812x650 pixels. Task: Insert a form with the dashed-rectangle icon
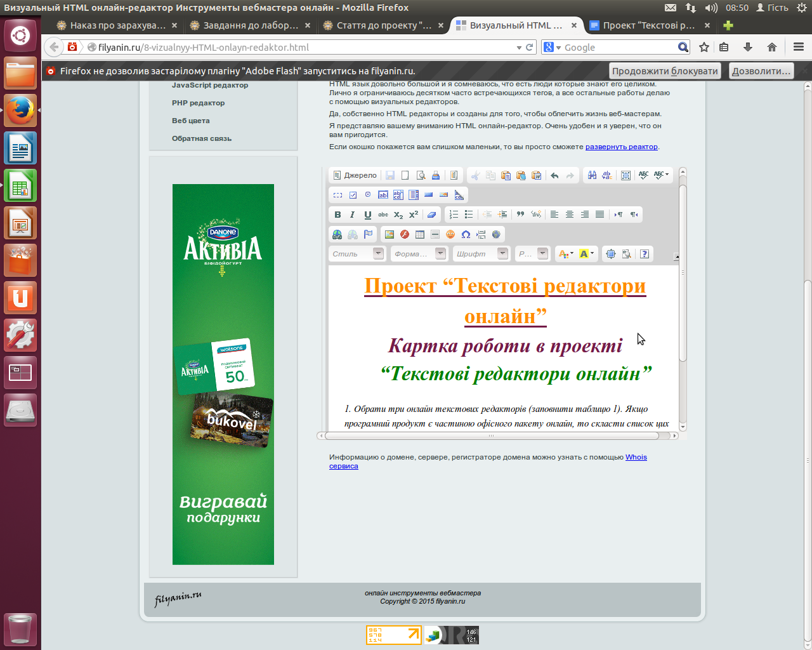(x=337, y=195)
